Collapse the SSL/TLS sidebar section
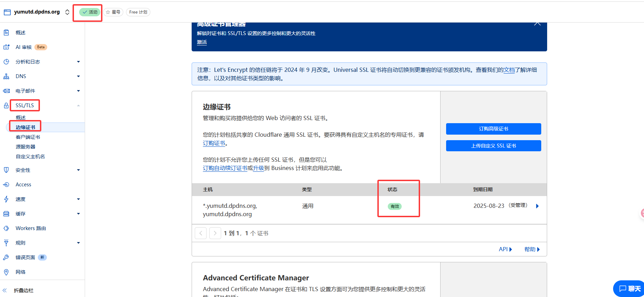Screen dimensions: 644x297 [78, 105]
